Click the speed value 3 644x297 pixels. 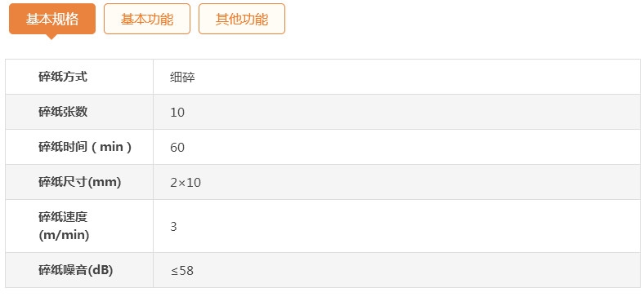pyautogui.click(x=174, y=227)
